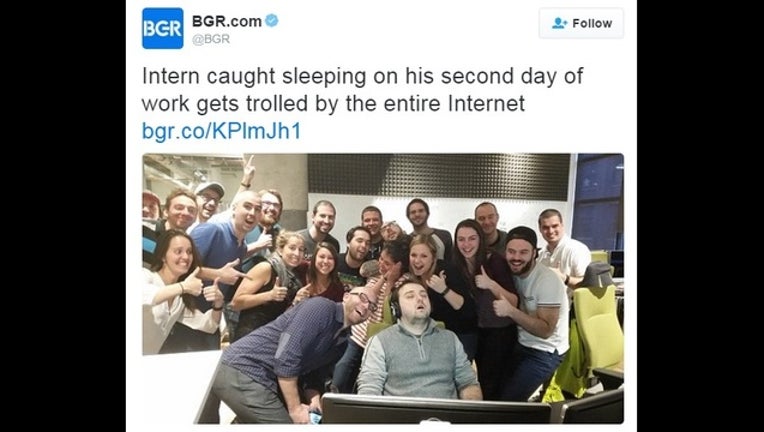Click the sleeping intern wearing headphones
Viewport: 764px width, 432px height.
(x=417, y=341)
